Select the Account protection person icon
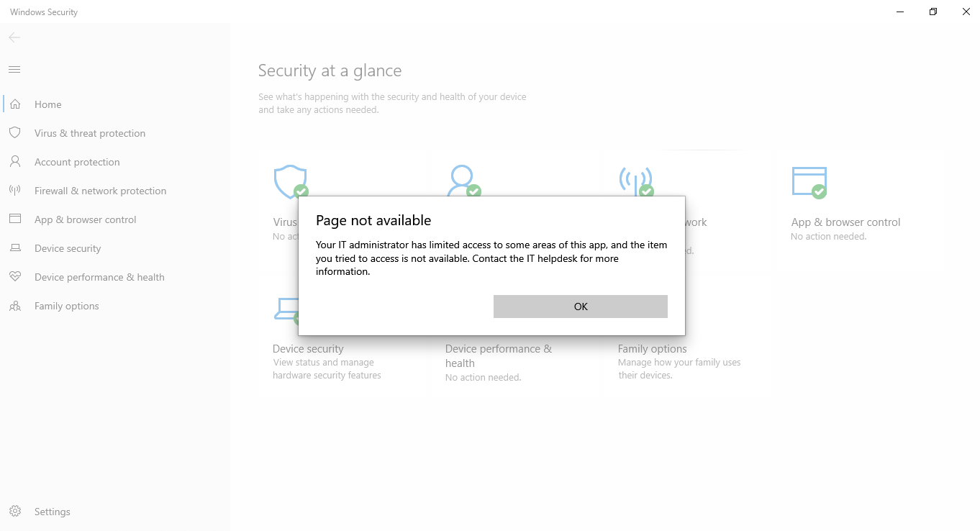980x531 pixels. (x=14, y=162)
